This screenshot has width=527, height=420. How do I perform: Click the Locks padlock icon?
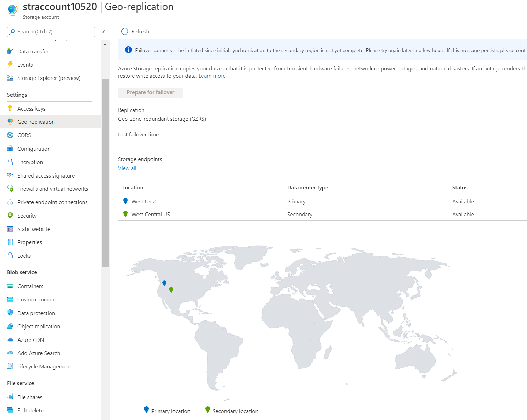[10, 256]
